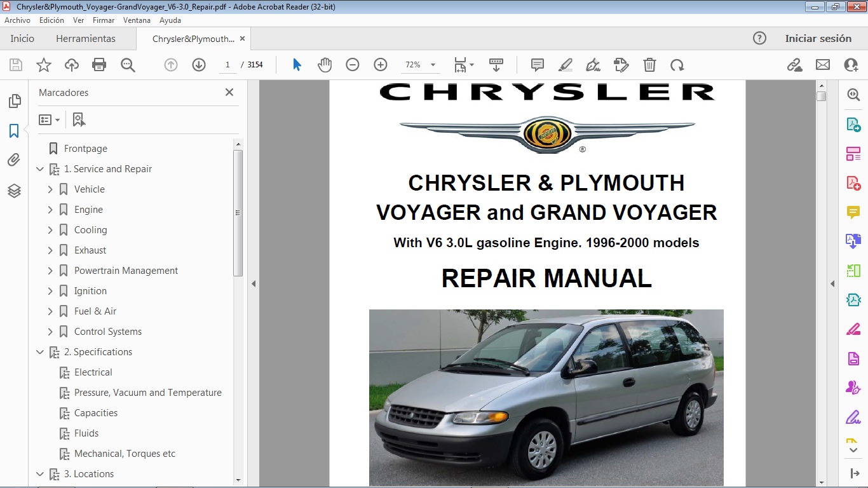Collapse the '2. Specifications' bookmark
Viewport: 868px width, 488px height.
40,351
